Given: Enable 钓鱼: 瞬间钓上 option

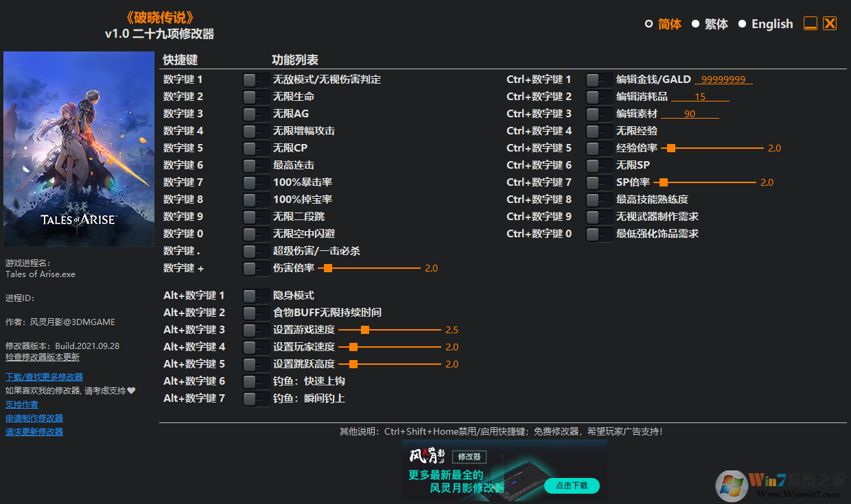Looking at the screenshot, I should (256, 398).
